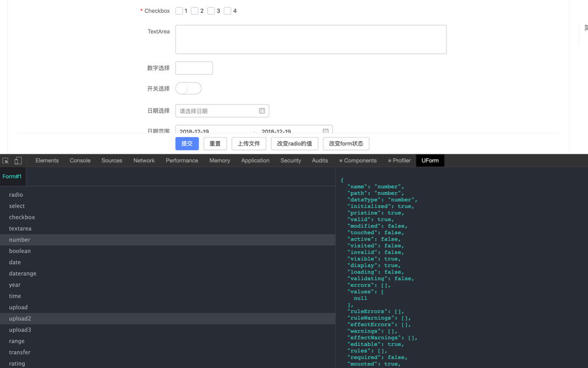Enable the 开关选择 switch
The image size is (588, 368).
click(188, 88)
